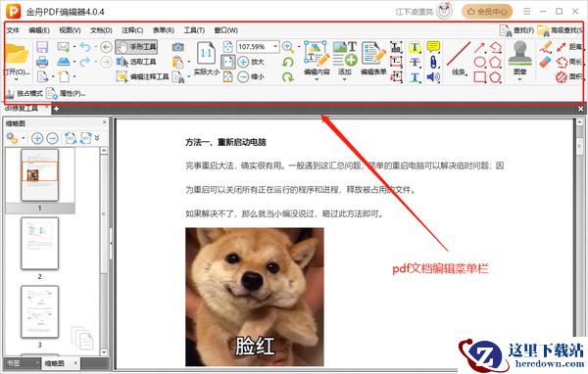Click the Zoom In plus icon 放大
588x374 pixels.
pyautogui.click(x=243, y=62)
